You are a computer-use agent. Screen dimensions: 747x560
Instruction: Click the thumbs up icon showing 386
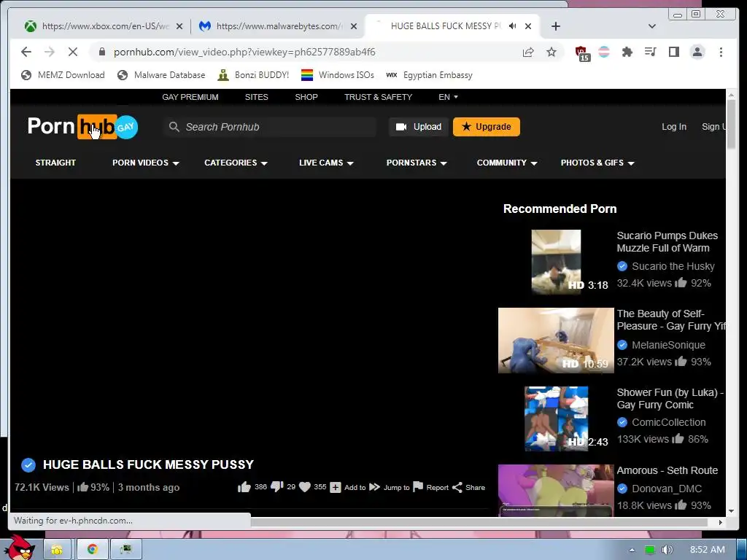(x=244, y=487)
